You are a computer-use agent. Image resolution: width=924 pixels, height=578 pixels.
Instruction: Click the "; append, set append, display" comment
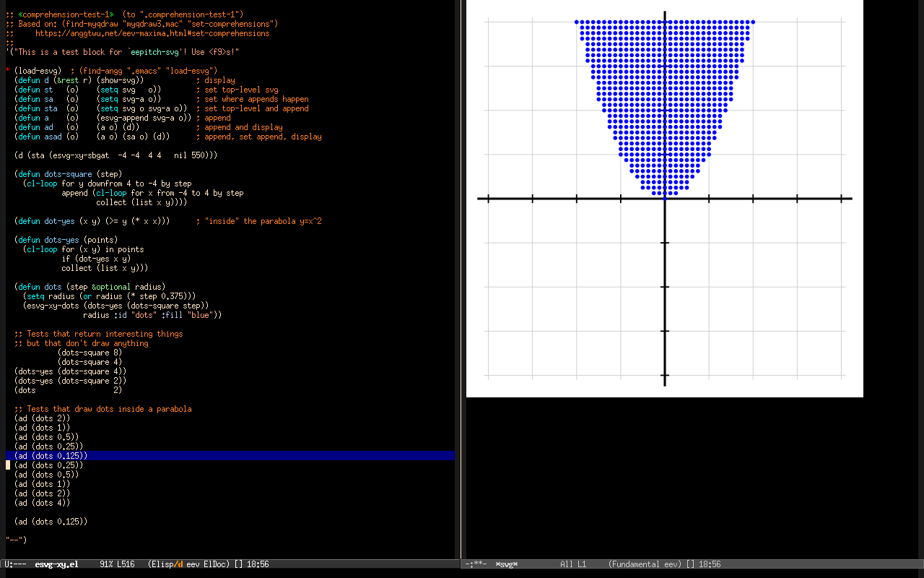pyautogui.click(x=259, y=137)
